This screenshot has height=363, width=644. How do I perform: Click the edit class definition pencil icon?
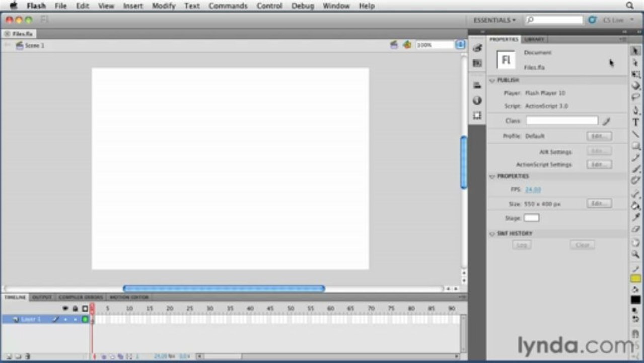(606, 121)
